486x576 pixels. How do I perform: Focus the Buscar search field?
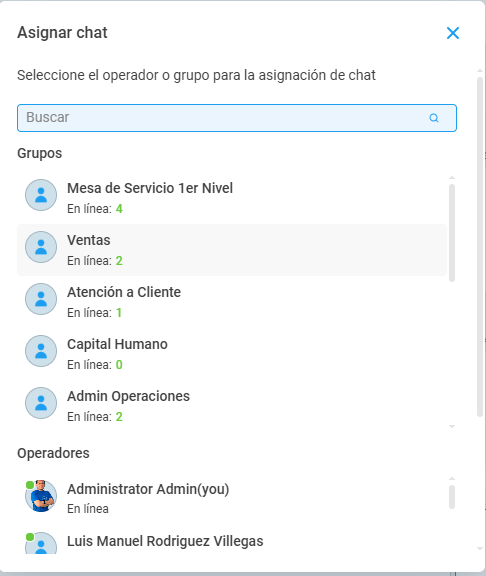tap(237, 118)
